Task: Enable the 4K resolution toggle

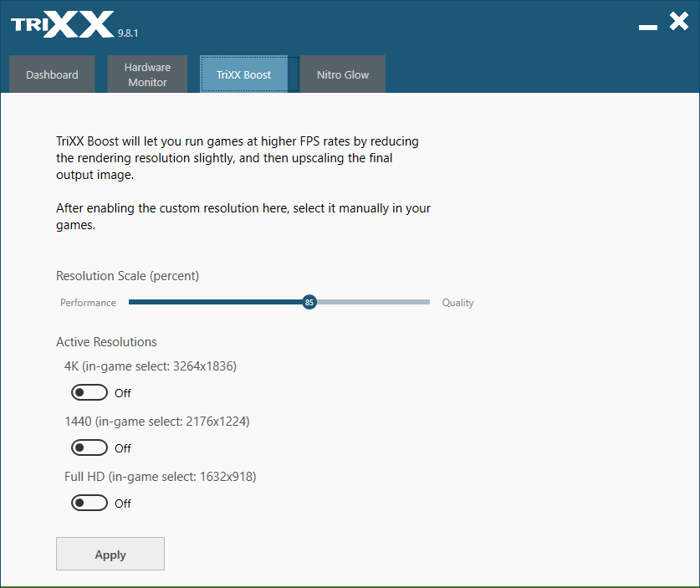Action: [x=89, y=392]
